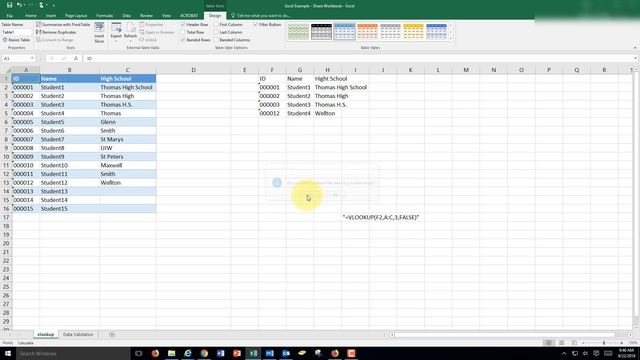Screen dimensions: 640x360
Task: Adjust the zoom slider in status bar
Action: (x=604, y=343)
